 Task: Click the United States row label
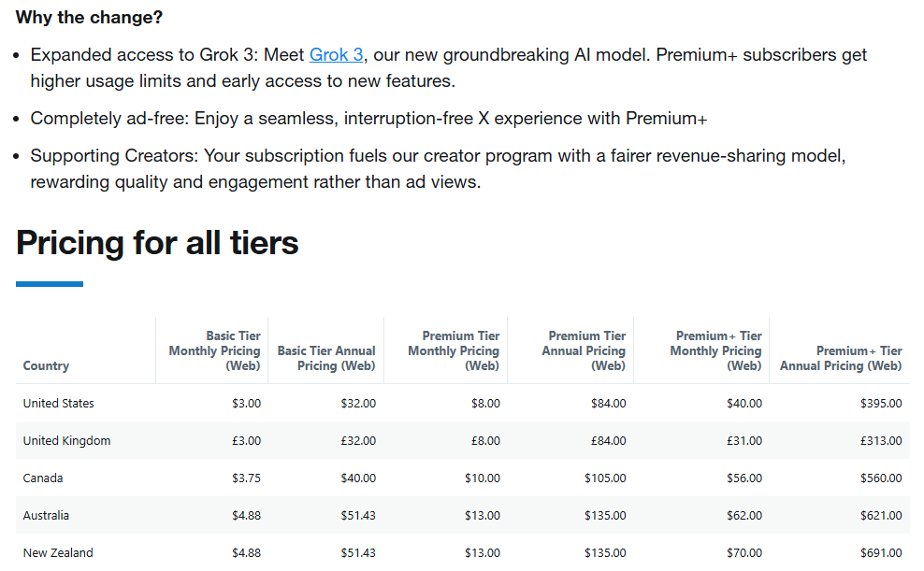58,403
